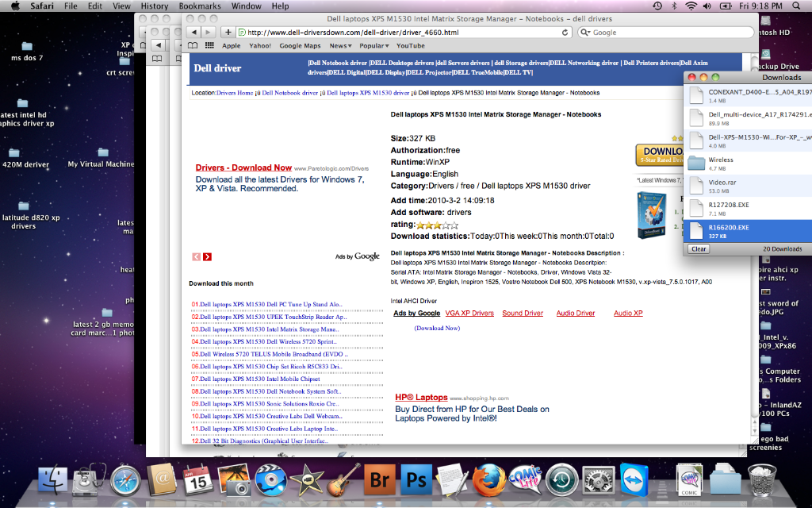The height and width of the screenshot is (508, 812).
Task: Click Clear button in Downloads window
Action: (x=699, y=248)
